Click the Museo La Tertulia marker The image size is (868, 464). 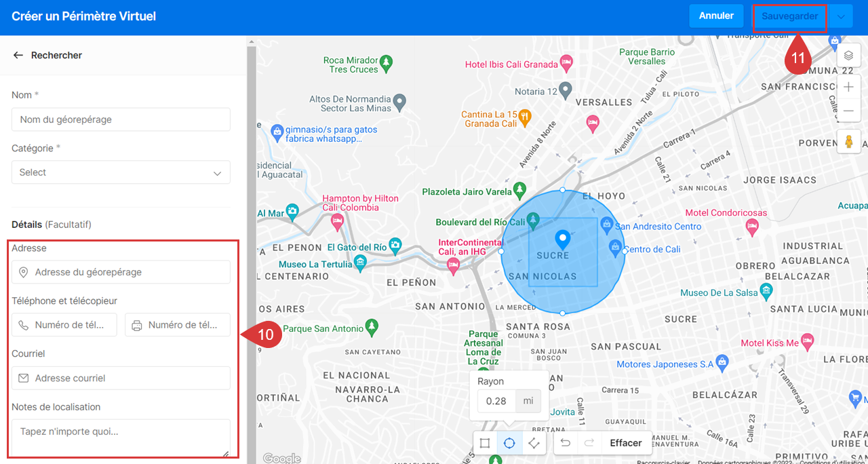pyautogui.click(x=361, y=261)
